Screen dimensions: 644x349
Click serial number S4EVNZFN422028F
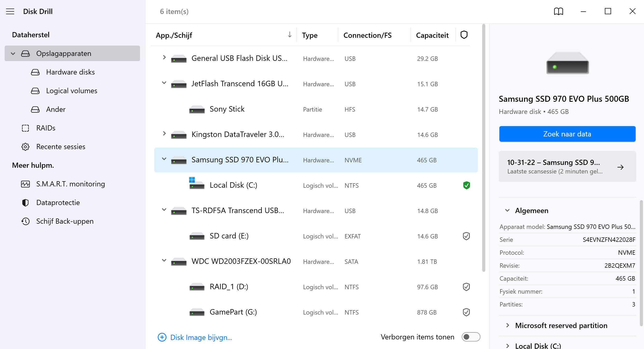[x=609, y=240]
